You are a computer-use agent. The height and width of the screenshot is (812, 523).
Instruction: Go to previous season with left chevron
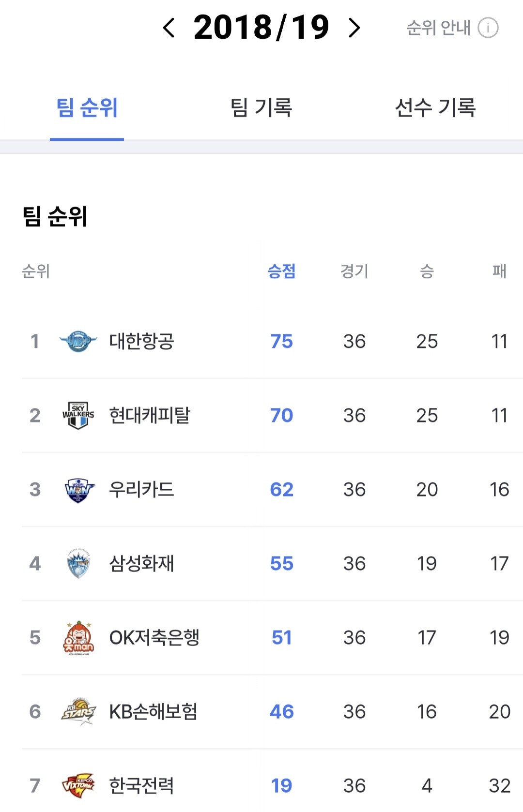click(169, 28)
